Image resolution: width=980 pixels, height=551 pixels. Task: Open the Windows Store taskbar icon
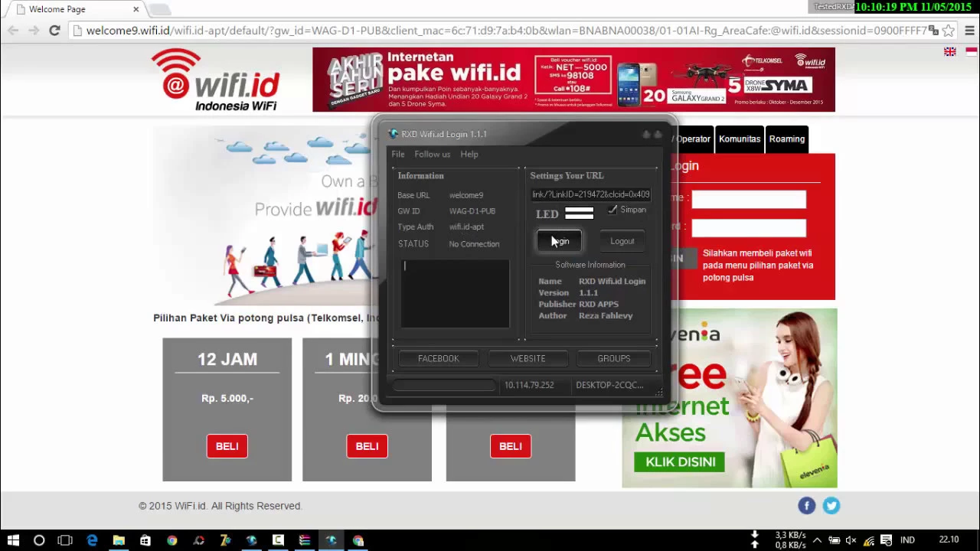coord(145,540)
